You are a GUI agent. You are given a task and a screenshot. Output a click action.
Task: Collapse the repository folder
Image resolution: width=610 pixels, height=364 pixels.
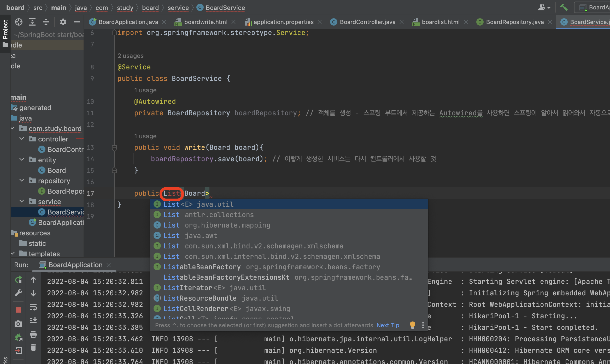tap(22, 180)
